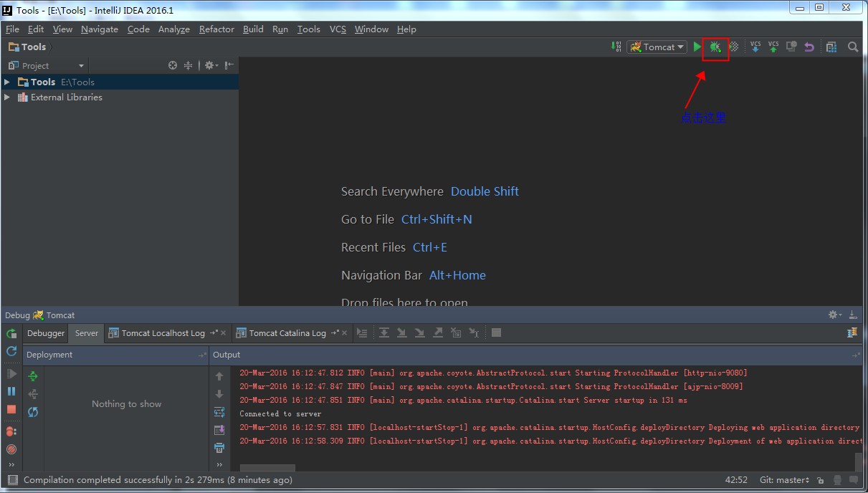Click the Step Into debugger icon

pos(402,332)
